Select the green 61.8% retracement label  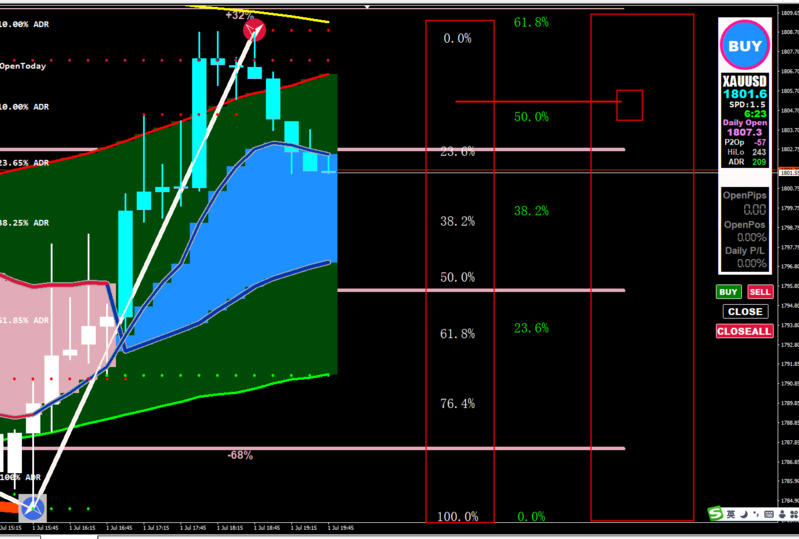click(x=531, y=22)
